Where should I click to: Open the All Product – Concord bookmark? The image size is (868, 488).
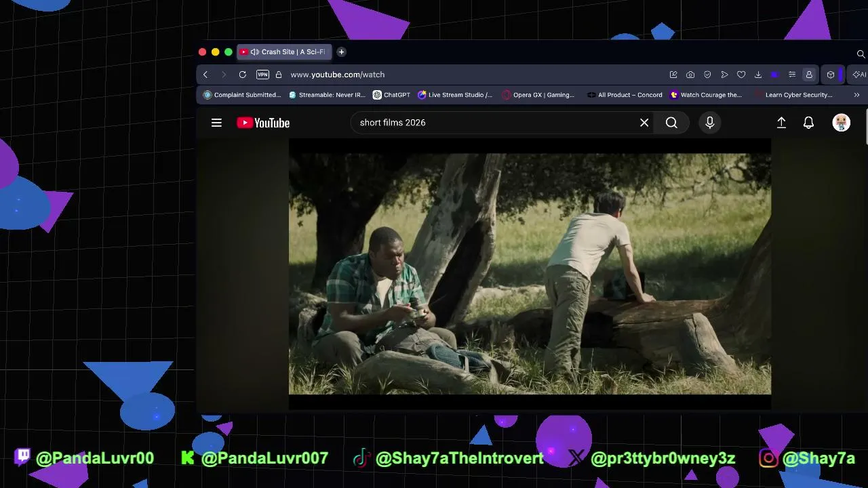tap(625, 95)
